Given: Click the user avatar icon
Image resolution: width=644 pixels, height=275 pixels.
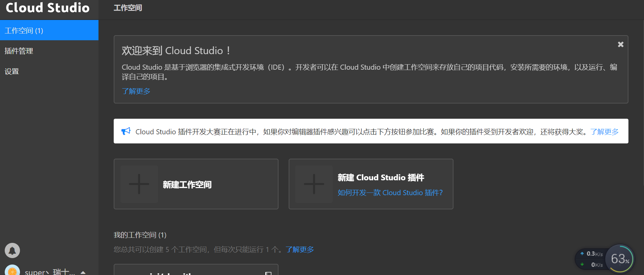Looking at the screenshot, I should pos(12,271).
